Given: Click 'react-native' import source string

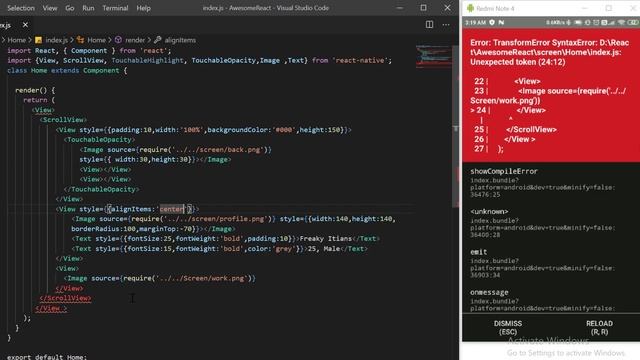Looking at the screenshot, I should [x=360, y=60].
